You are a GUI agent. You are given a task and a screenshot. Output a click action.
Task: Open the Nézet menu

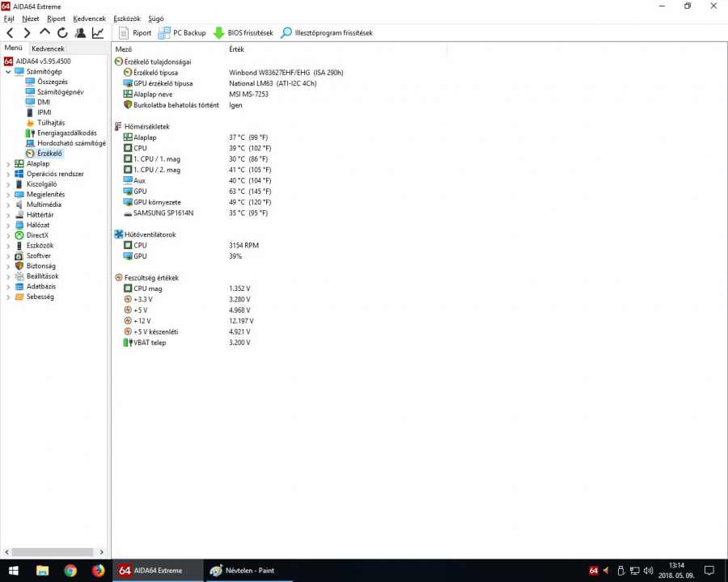tap(31, 19)
